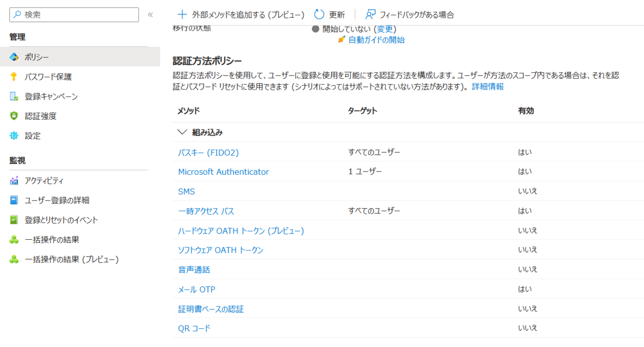Click the 監視 section label
Viewport: 644px width, 347px height.
[18, 161]
